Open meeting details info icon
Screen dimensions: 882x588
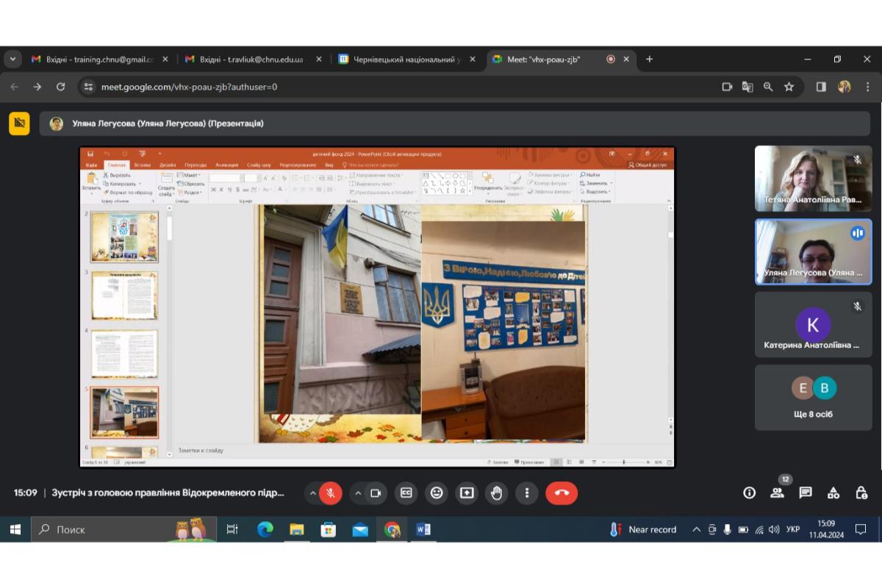[x=749, y=493]
